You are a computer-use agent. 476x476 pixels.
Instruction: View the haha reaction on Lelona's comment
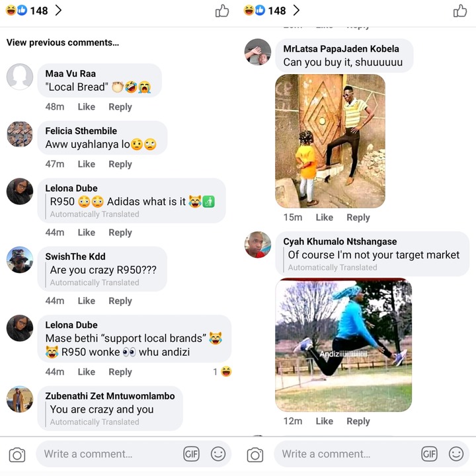coord(223,372)
